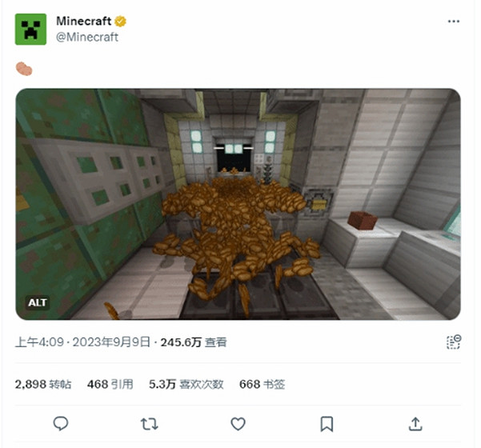Screen dimensions: 481x448
Task: Click the Minecraft display name
Action: click(x=83, y=21)
